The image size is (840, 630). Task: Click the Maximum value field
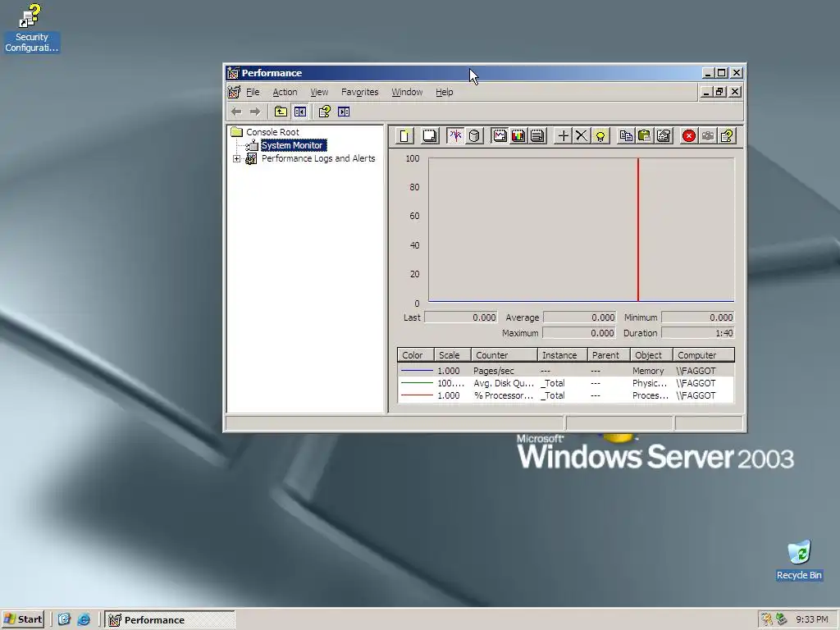580,333
